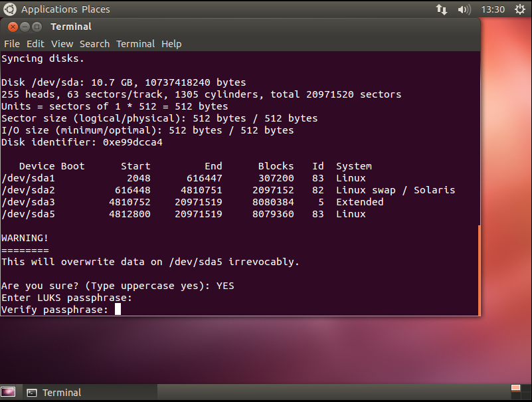
Task: Click the Verify passphrase input cursor
Action: [118, 308]
